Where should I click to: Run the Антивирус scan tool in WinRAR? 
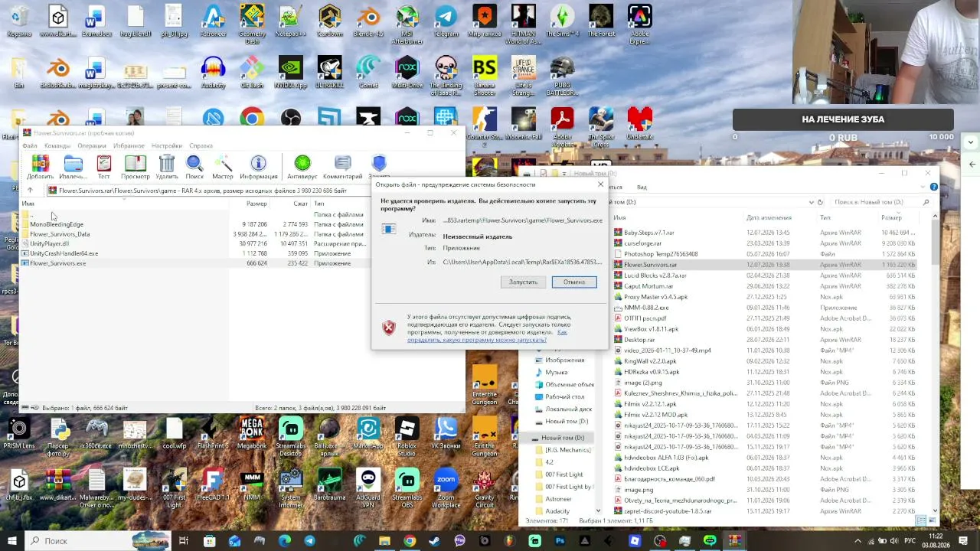click(x=302, y=168)
